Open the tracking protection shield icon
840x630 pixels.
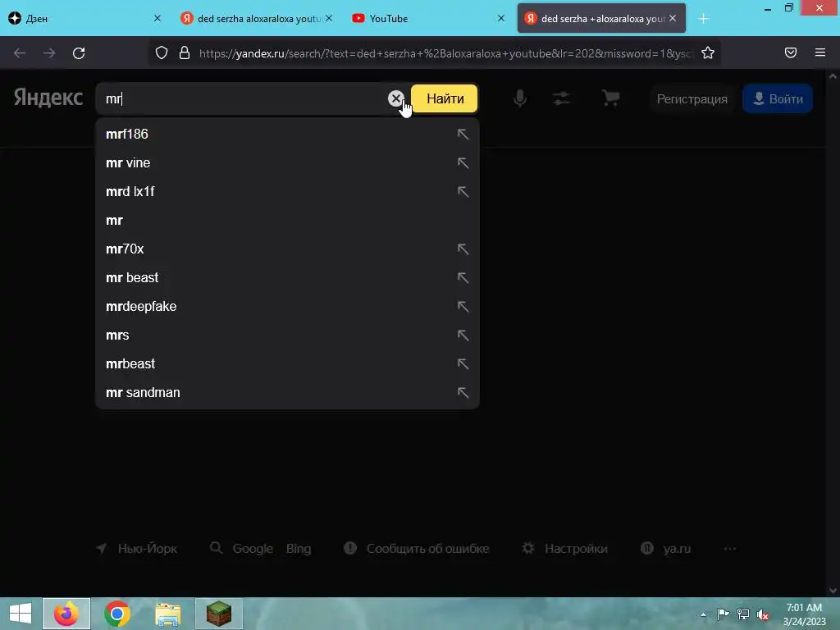pyautogui.click(x=162, y=53)
